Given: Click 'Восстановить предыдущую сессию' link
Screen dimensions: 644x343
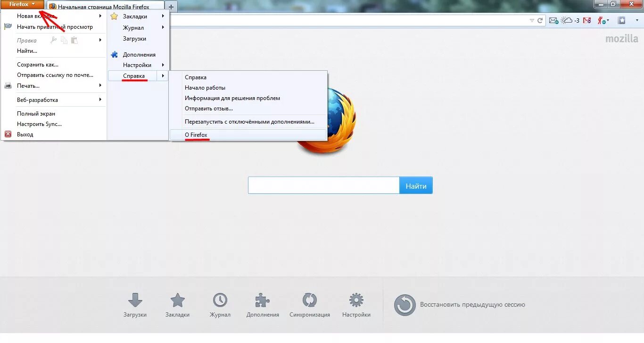Looking at the screenshot, I should pos(472,305).
